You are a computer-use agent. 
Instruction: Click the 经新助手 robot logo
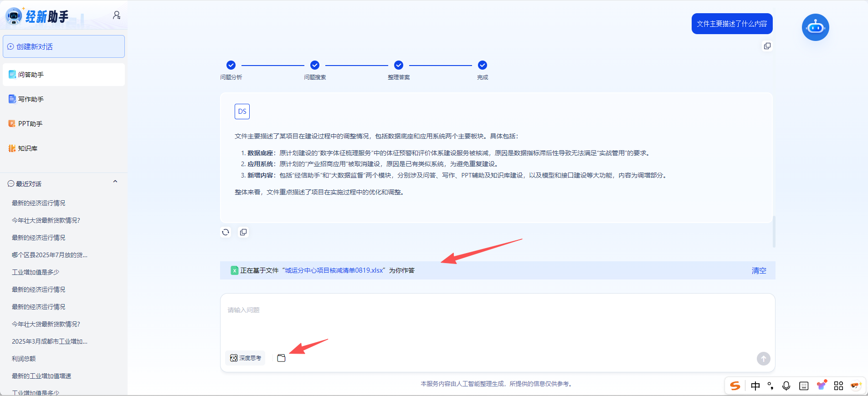[14, 16]
